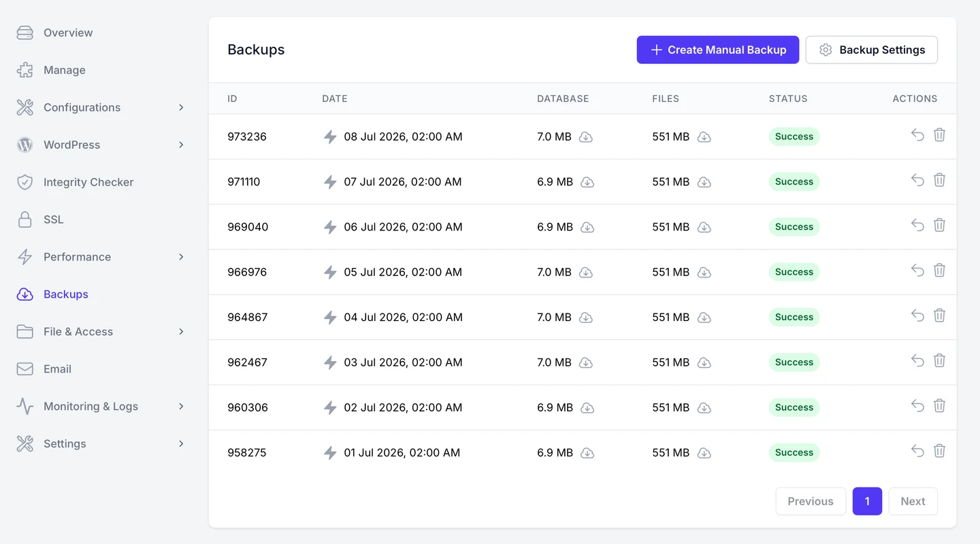Click the Success badge for backup 958275
Image resolution: width=980 pixels, height=544 pixels.
point(794,453)
